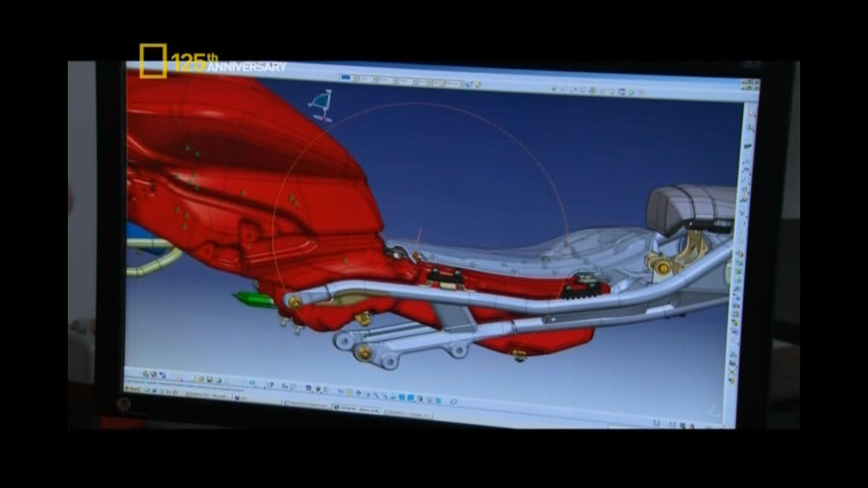This screenshot has width=868, height=488.
Task: Click the 3D compass in viewport
Action: (x=321, y=105)
